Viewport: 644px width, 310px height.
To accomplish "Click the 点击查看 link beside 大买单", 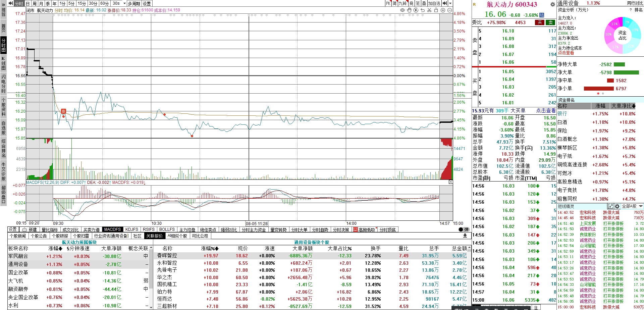I will 546,110.
